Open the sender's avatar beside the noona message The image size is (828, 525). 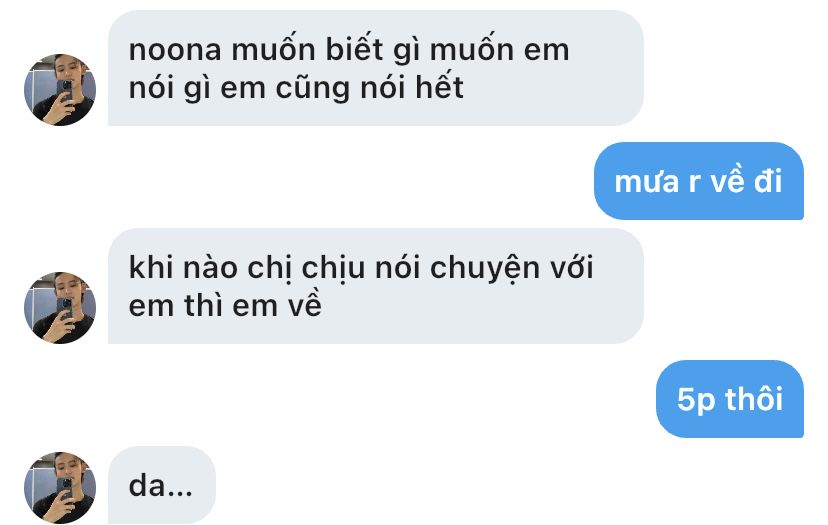[x=60, y=89]
